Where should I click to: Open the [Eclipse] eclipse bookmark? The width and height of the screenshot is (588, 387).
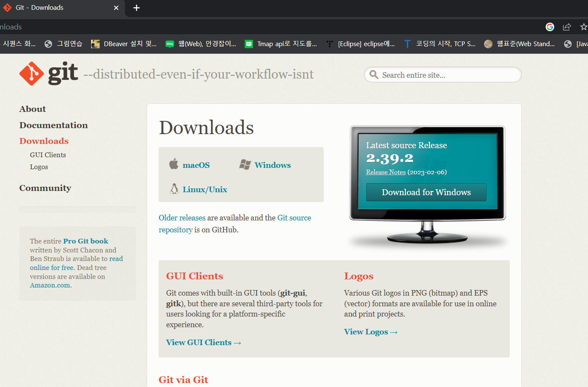pos(360,44)
